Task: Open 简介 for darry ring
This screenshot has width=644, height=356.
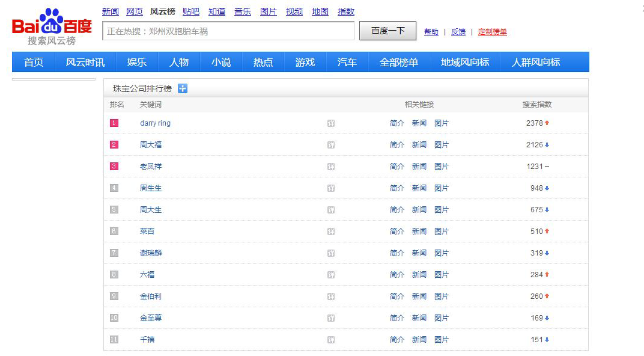Action: pyautogui.click(x=397, y=123)
